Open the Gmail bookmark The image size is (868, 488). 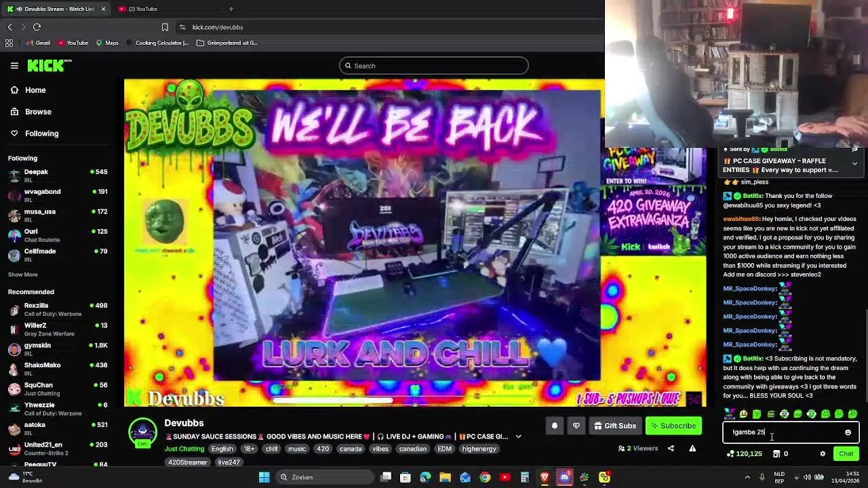coord(38,43)
